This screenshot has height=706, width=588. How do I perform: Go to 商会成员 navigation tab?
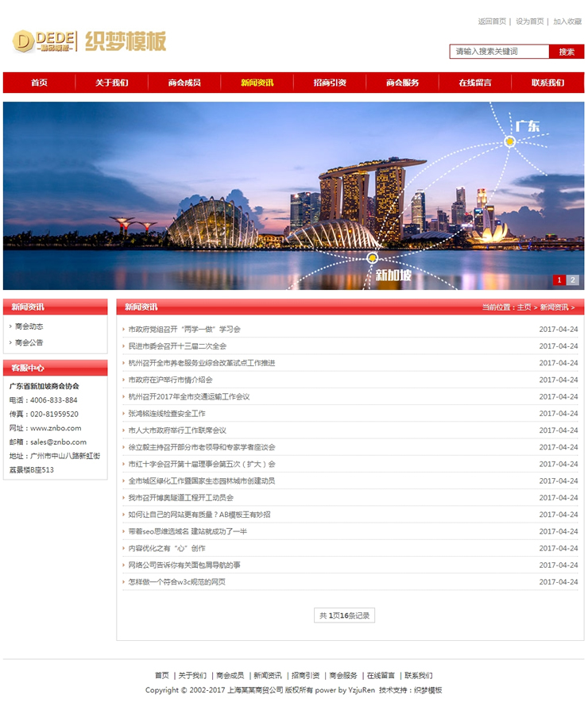coord(184,83)
